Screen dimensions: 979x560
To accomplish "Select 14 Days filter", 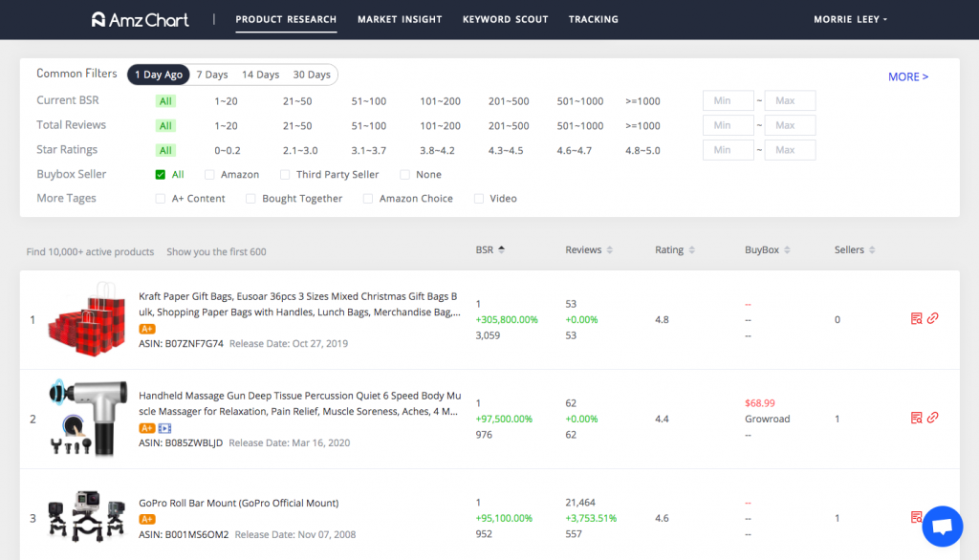I will coord(260,75).
